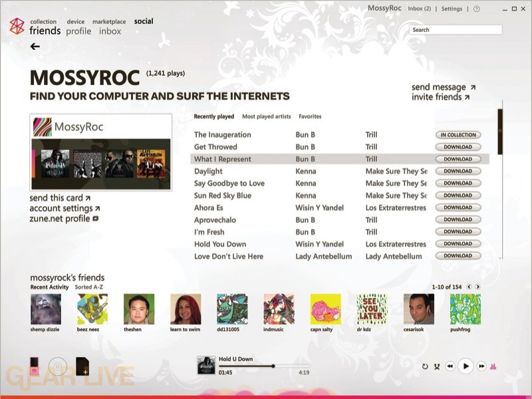Open shemp dizzle's friend avatar

click(x=46, y=309)
